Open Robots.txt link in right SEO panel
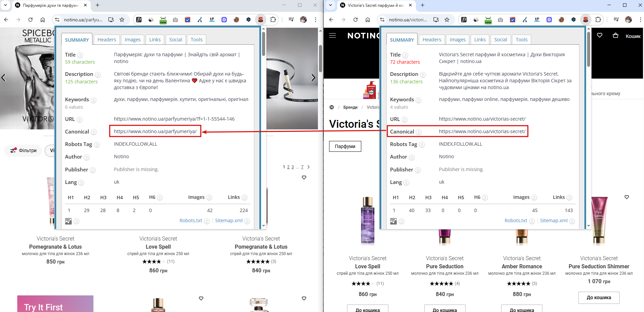 pyautogui.click(x=516, y=221)
